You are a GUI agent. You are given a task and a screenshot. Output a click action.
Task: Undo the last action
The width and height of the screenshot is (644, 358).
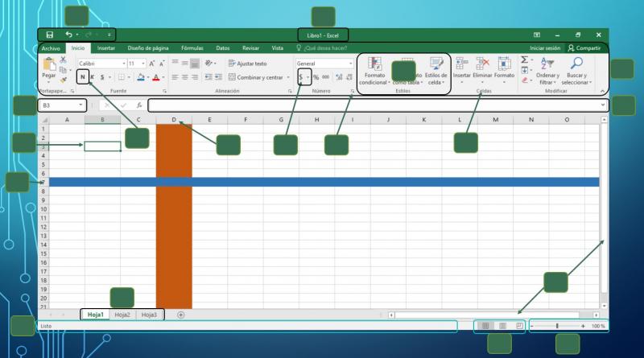[69, 35]
